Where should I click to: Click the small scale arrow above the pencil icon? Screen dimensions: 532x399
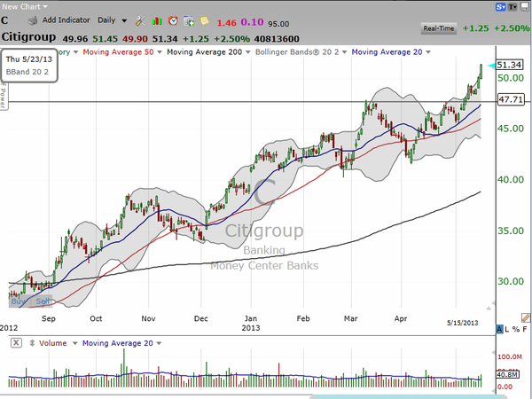click(x=489, y=308)
